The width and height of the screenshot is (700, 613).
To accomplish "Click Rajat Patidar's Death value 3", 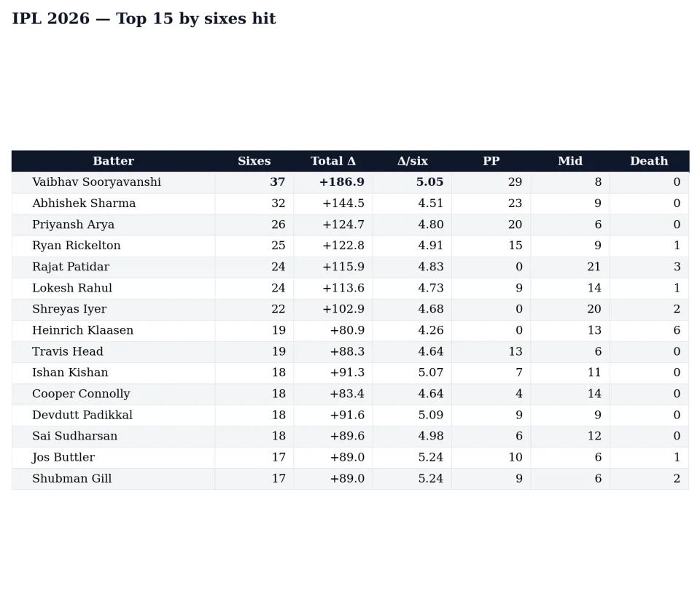I will (677, 267).
